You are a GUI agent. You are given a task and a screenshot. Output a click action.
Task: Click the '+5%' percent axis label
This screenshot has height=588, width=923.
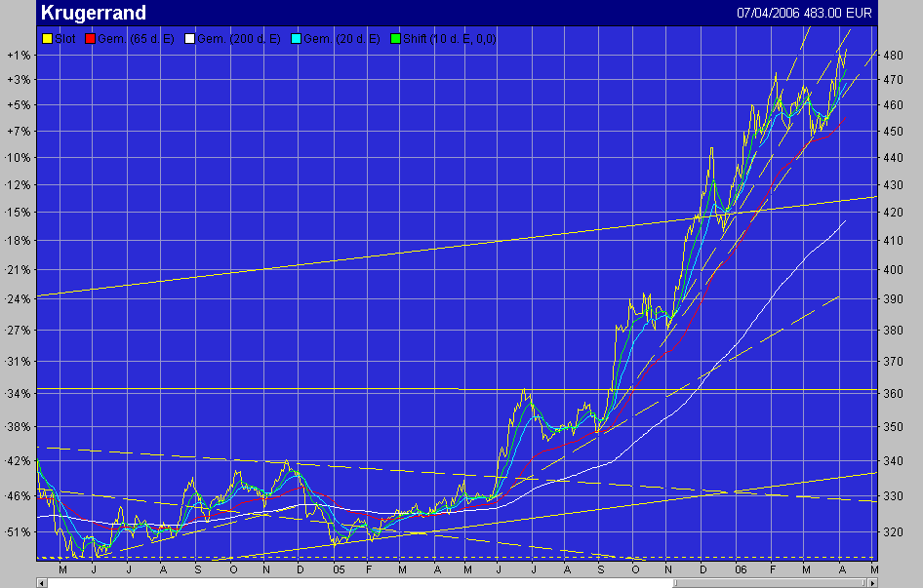click(19, 105)
